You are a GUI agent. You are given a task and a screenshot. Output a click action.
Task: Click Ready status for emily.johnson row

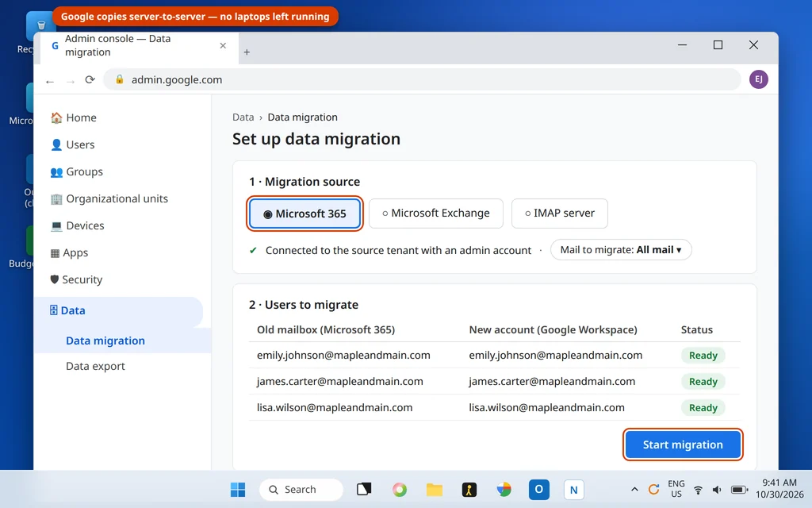[703, 356]
